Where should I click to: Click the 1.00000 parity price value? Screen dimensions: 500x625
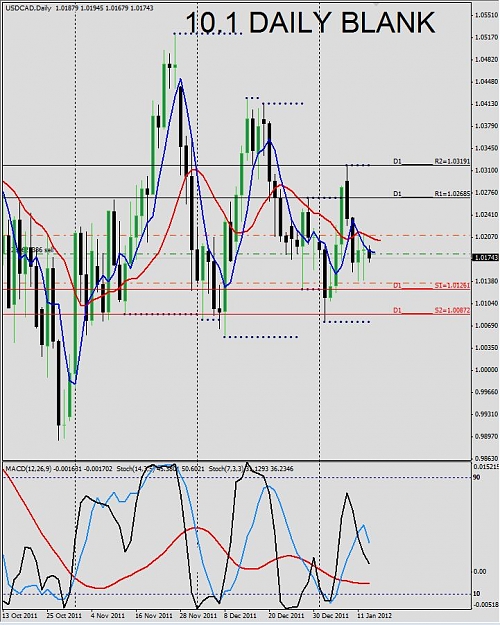tap(486, 370)
